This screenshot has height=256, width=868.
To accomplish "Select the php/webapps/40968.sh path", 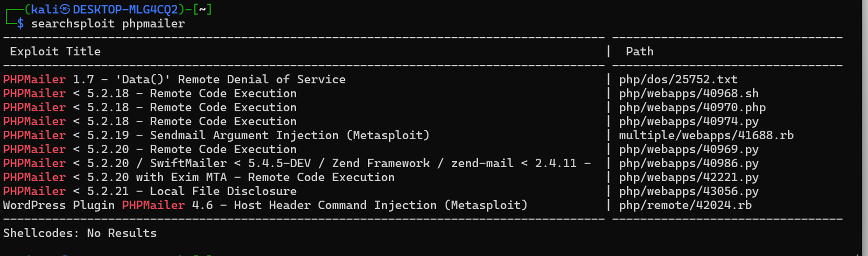I will pos(688,93).
